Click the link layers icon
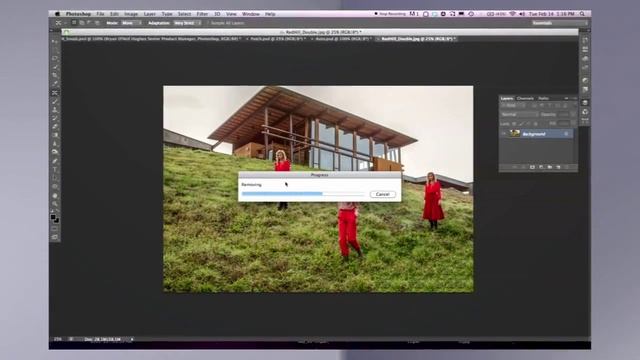 point(514,167)
